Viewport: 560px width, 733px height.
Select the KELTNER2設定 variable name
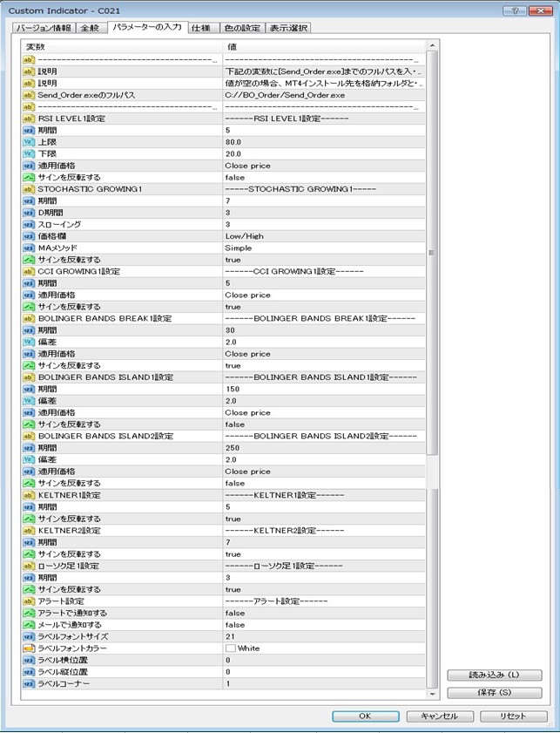(x=69, y=531)
